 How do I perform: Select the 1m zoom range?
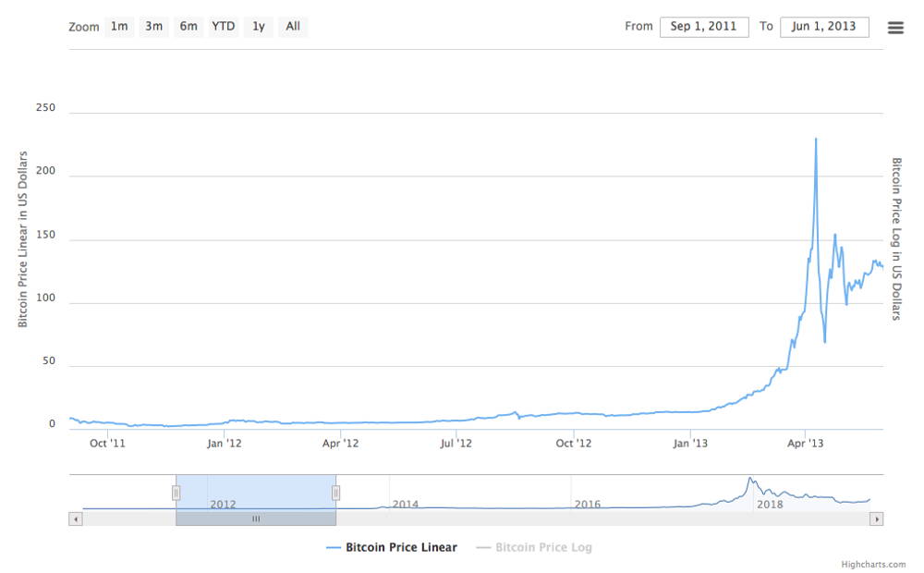click(x=119, y=27)
